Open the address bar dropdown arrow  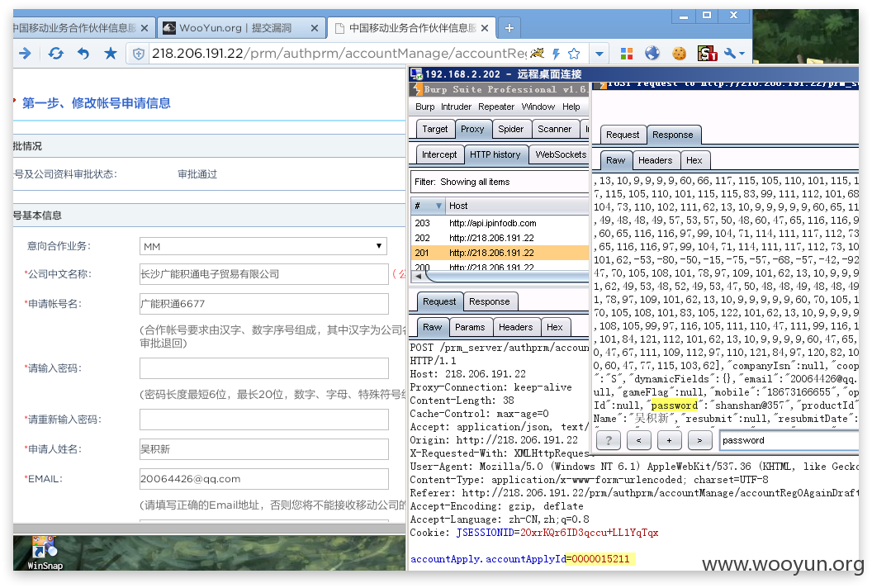[x=599, y=54]
